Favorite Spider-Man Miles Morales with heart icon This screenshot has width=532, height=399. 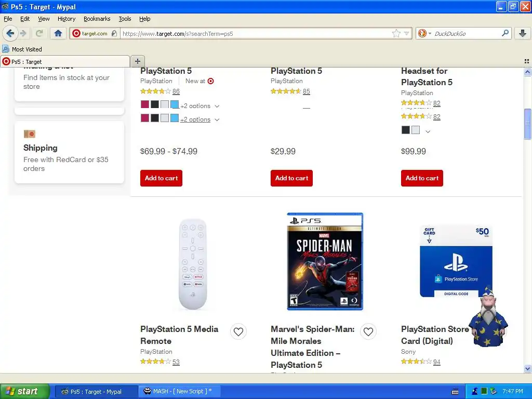[x=368, y=331]
